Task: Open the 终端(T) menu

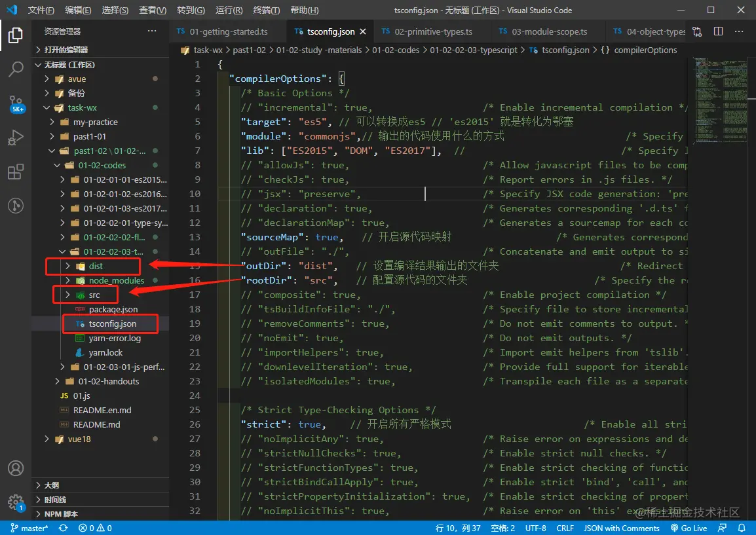Action: pyautogui.click(x=266, y=10)
